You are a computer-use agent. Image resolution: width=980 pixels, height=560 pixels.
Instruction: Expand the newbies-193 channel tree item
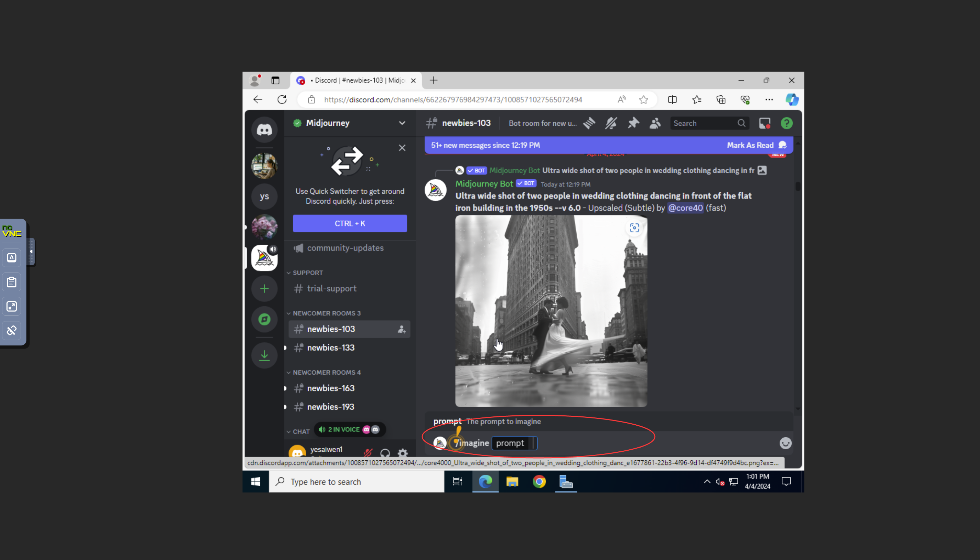(x=285, y=407)
